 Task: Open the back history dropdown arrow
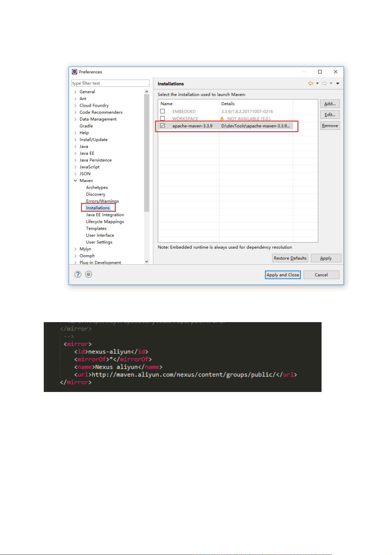317,84
